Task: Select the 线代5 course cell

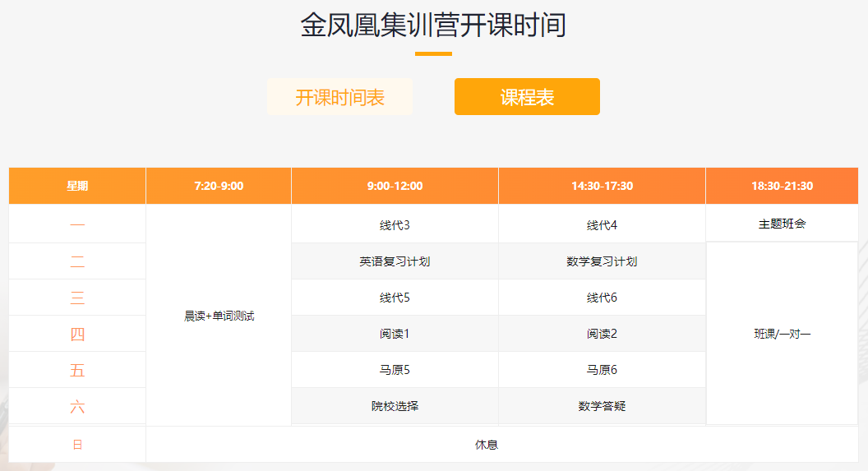Action: point(395,298)
